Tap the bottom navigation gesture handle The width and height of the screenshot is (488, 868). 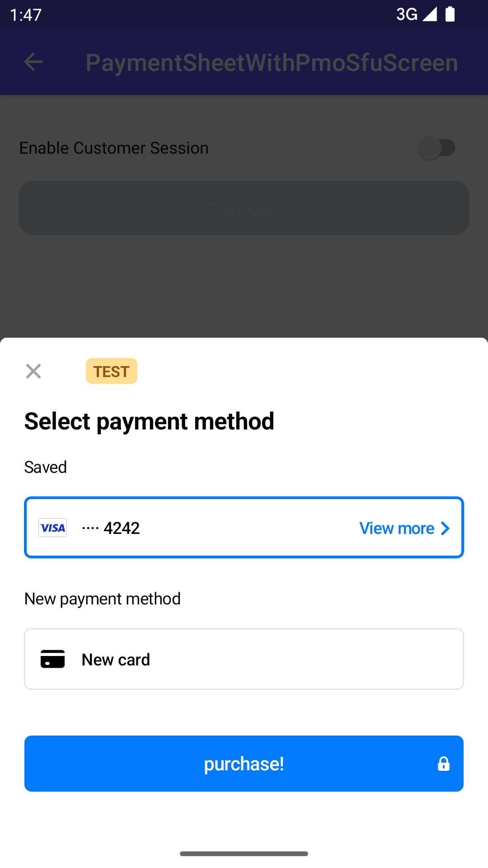(x=244, y=854)
